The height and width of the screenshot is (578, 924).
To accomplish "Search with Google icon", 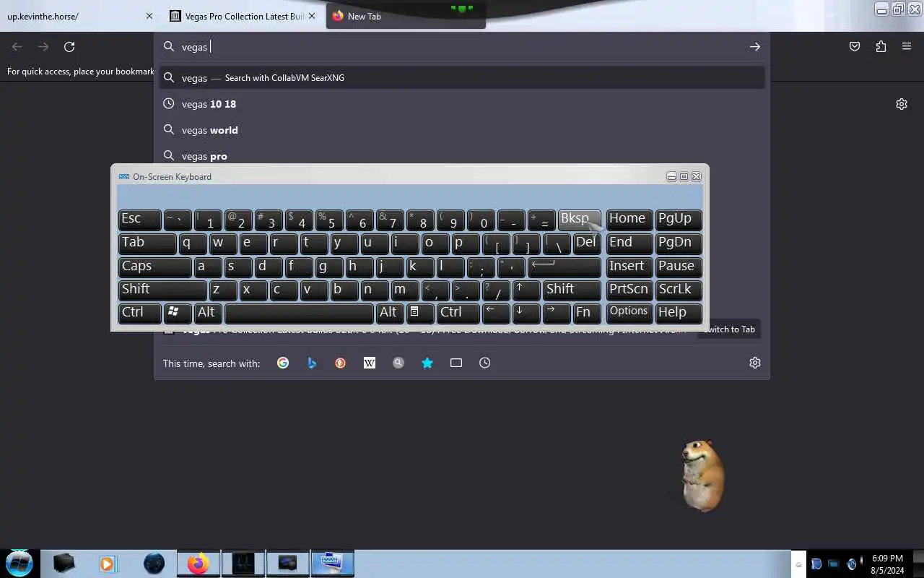I will click(x=283, y=363).
